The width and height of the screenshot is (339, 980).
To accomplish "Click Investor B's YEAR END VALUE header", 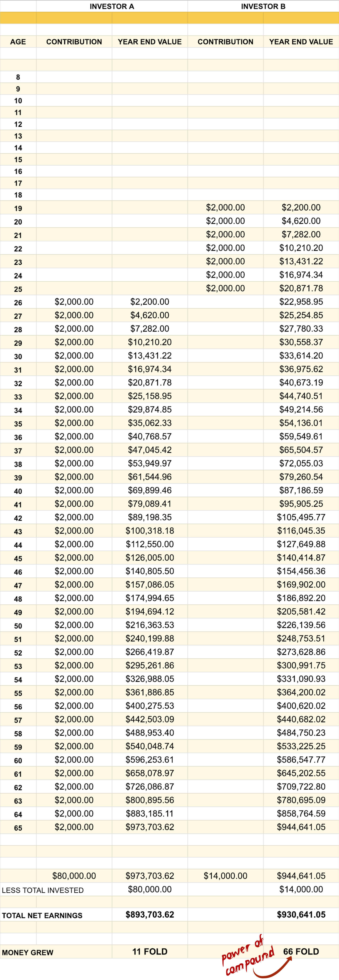I will 301,42.
